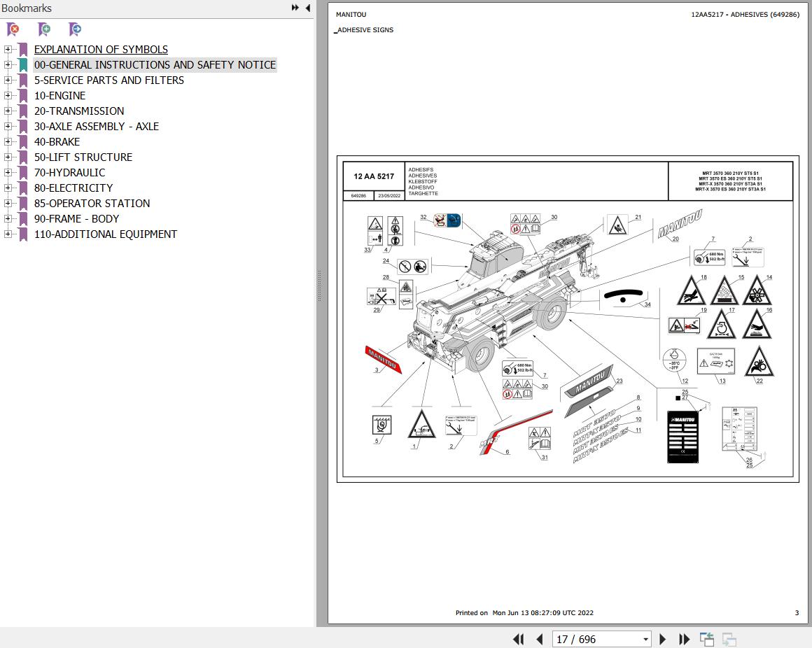The height and width of the screenshot is (648, 812).
Task: Click the previous view icon in the navigation bar
Action: pyautogui.click(x=706, y=639)
